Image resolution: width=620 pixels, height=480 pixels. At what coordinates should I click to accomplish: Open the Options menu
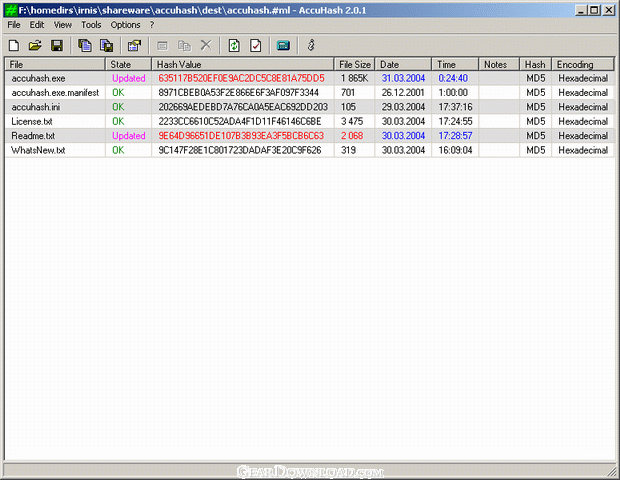(125, 25)
